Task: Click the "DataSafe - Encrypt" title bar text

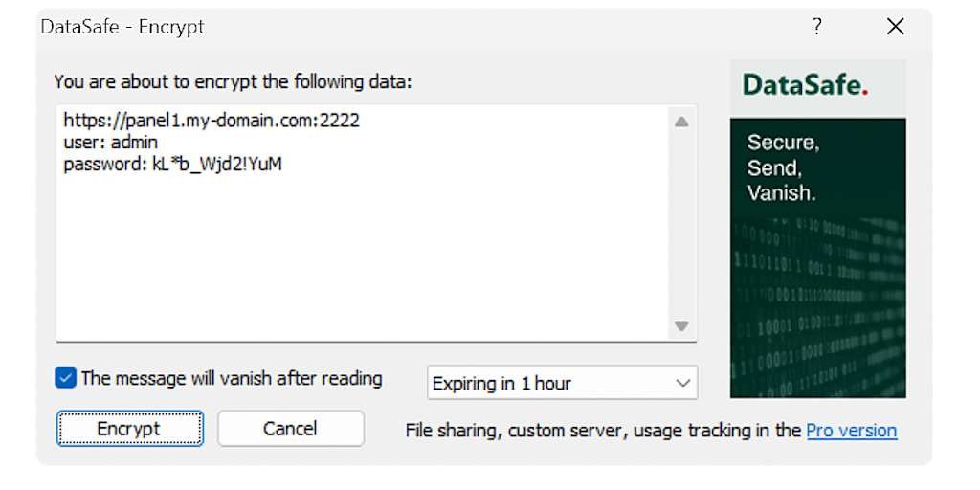Action: [x=122, y=27]
